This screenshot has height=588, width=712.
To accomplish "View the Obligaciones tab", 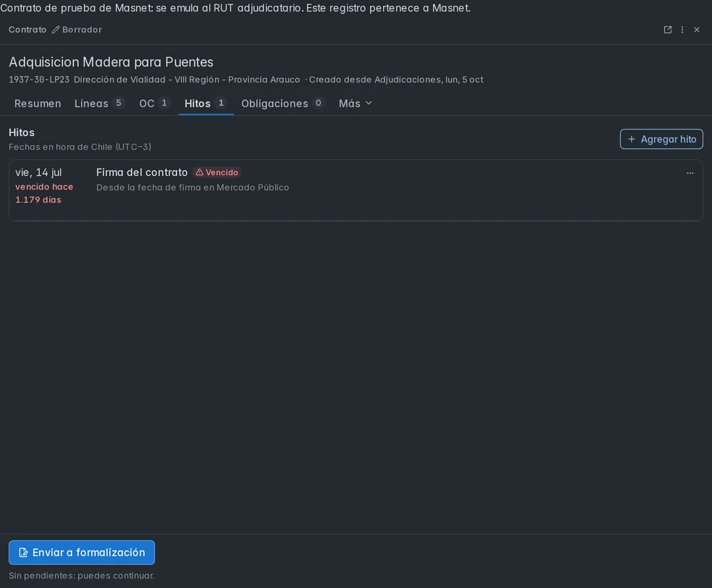I will [x=283, y=104].
